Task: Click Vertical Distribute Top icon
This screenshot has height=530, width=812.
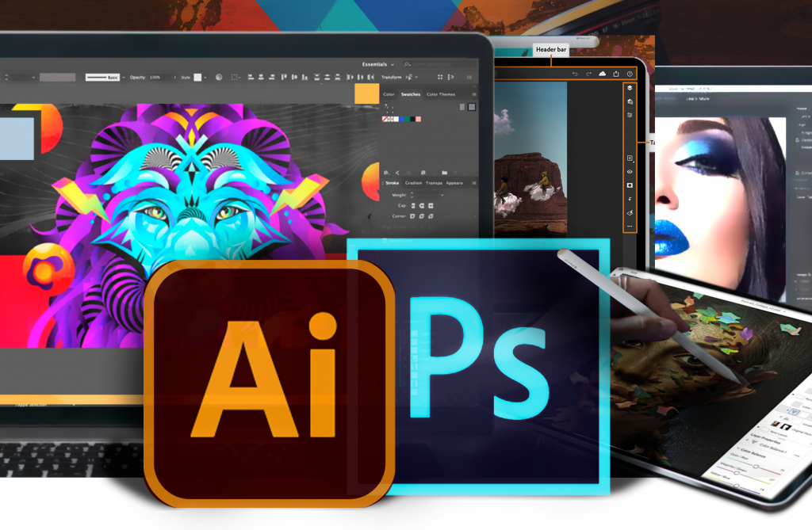Action: click(317, 77)
